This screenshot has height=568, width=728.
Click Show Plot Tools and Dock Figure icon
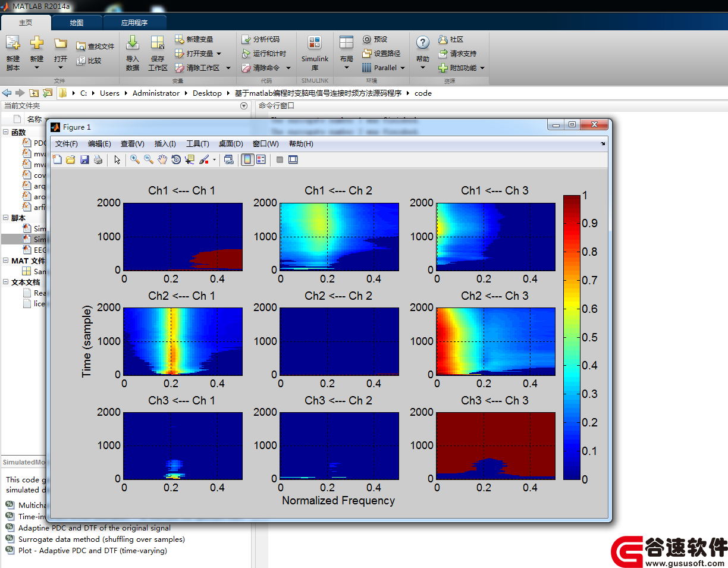[x=293, y=159]
